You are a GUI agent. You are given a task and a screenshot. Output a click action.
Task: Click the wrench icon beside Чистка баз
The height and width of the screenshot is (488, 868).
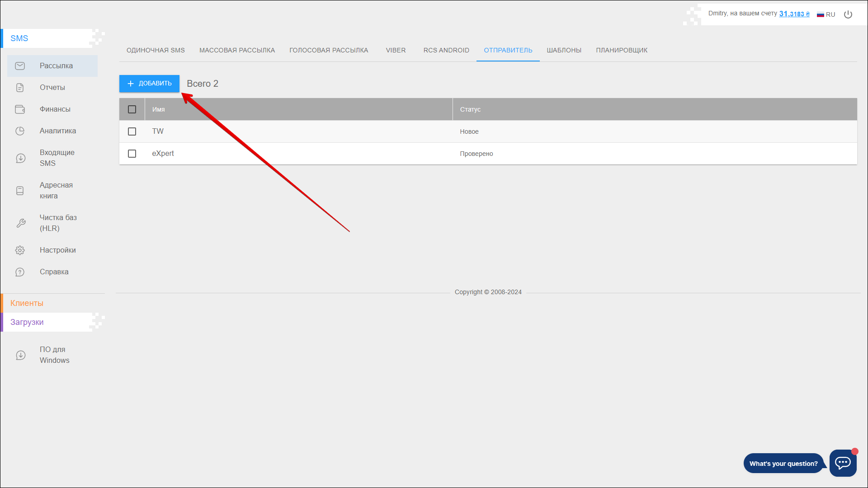(x=21, y=223)
